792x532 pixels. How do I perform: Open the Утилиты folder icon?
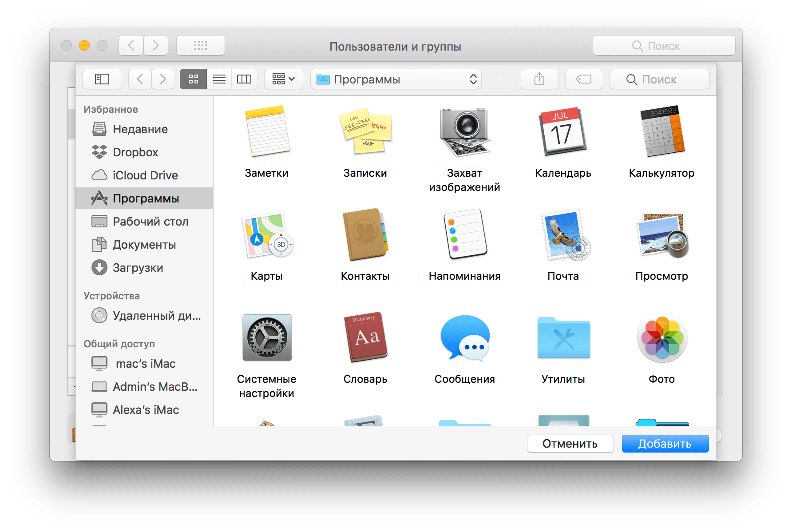[563, 337]
